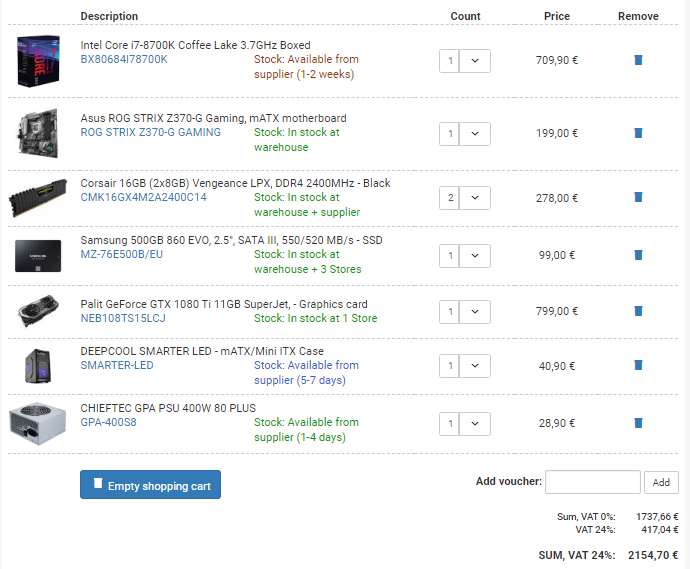Click price 799,00 €

pyautogui.click(x=557, y=311)
